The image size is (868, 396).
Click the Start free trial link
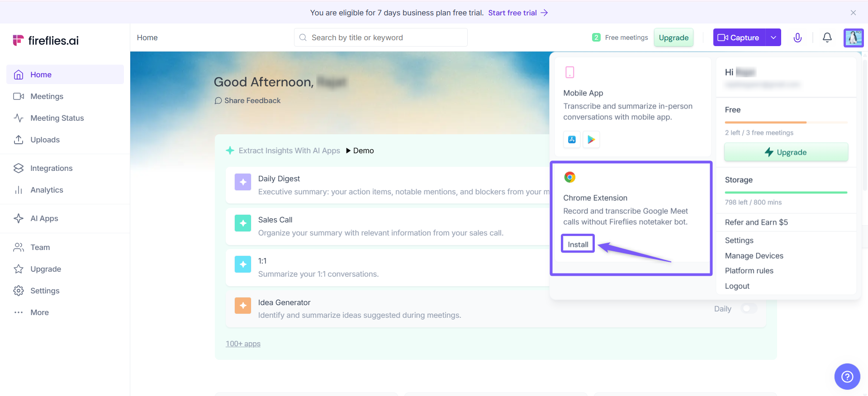tap(517, 13)
